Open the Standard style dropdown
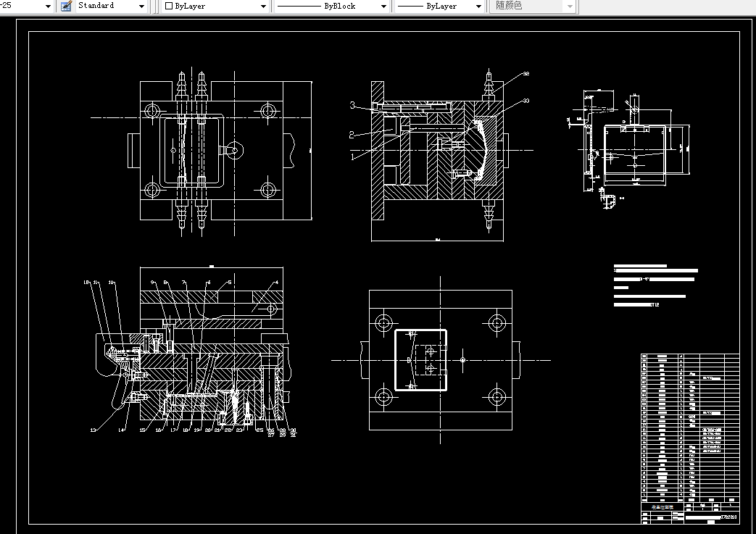 (141, 7)
